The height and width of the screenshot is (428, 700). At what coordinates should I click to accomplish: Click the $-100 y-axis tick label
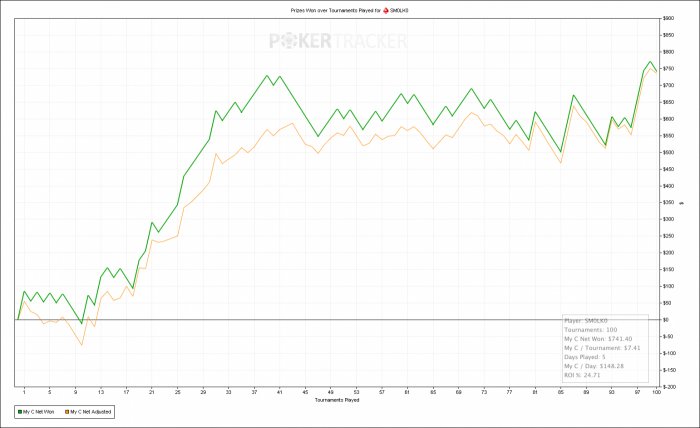click(669, 353)
